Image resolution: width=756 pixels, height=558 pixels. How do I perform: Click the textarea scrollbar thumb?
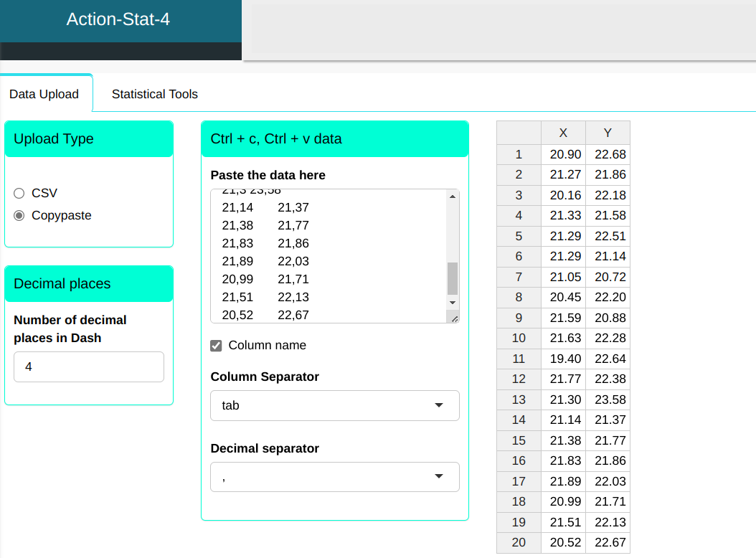coord(452,278)
